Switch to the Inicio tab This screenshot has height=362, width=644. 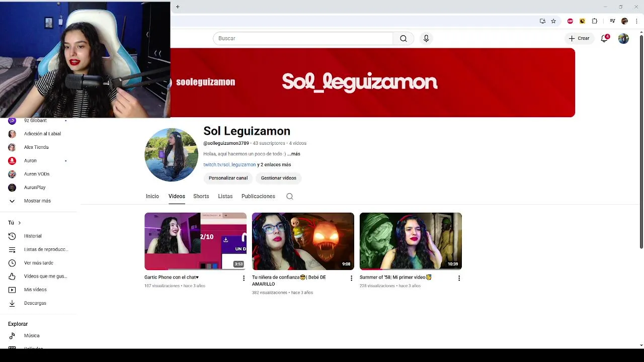[x=152, y=196]
